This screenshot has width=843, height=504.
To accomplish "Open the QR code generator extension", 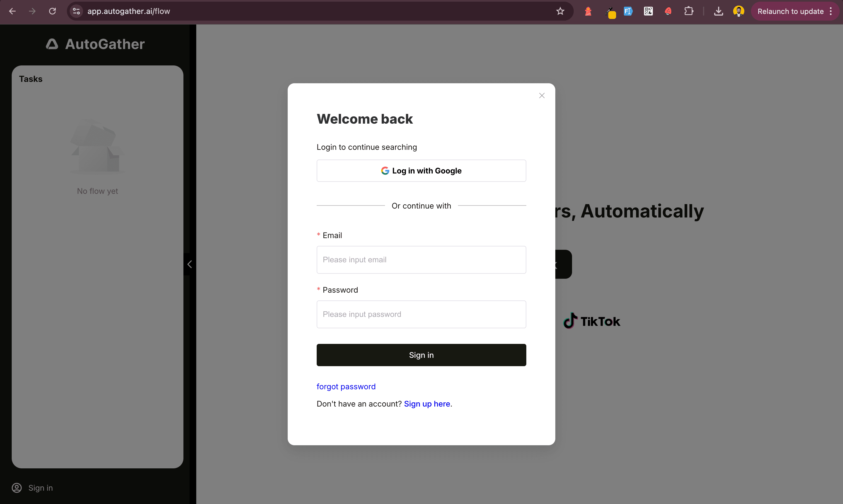I will click(648, 11).
